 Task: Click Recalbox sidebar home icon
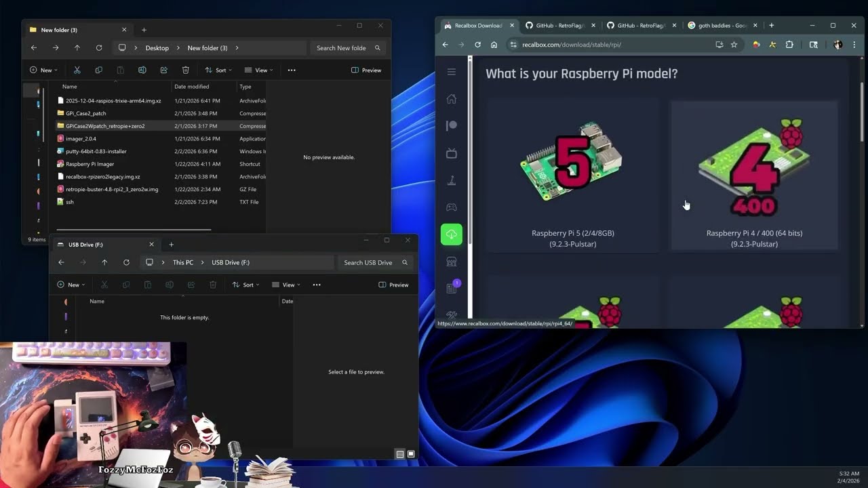452,99
